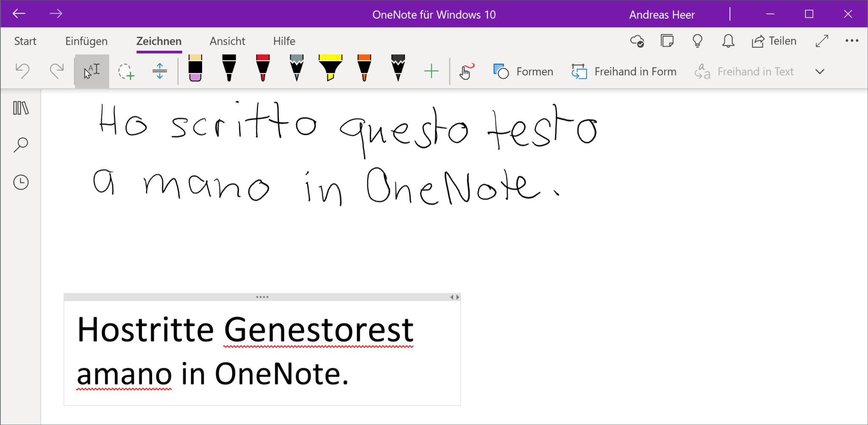Image resolution: width=868 pixels, height=425 pixels.
Task: Open search from the sidebar magnifier
Action: click(21, 145)
